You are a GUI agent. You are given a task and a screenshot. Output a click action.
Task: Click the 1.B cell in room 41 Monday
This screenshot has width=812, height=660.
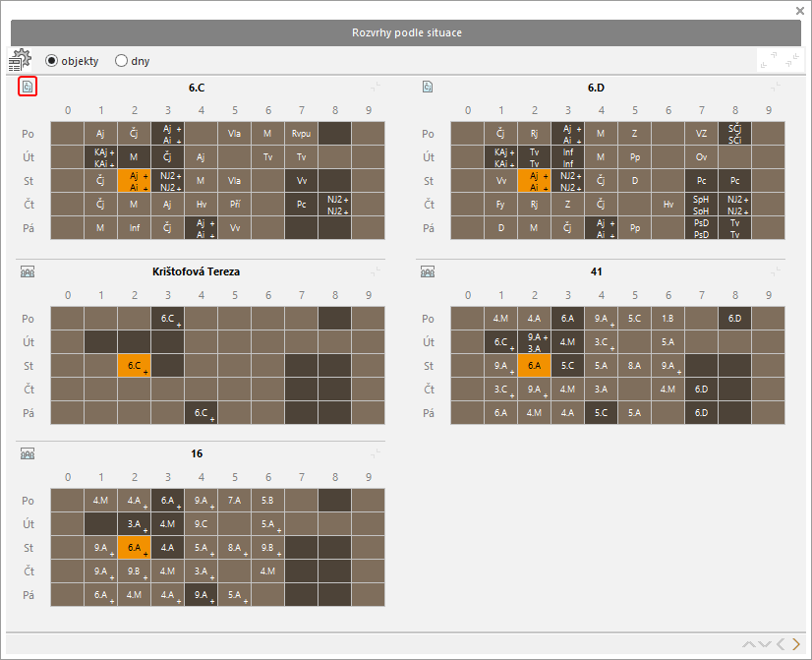point(668,319)
